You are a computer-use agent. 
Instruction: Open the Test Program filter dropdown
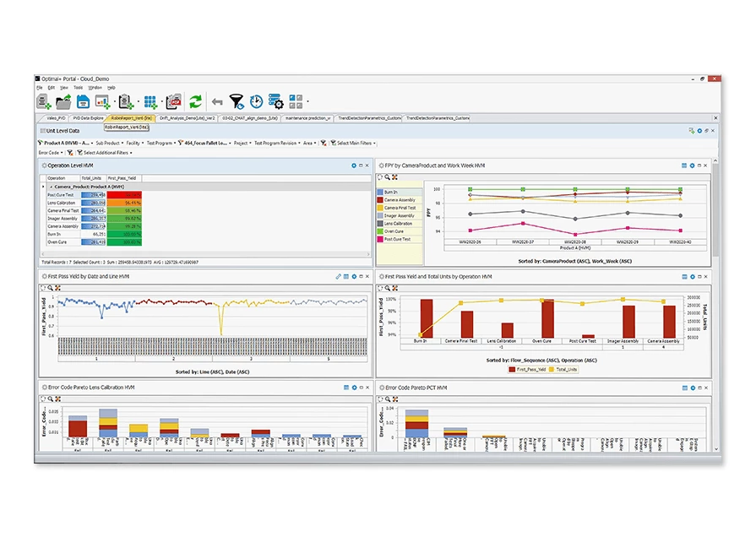161,144
